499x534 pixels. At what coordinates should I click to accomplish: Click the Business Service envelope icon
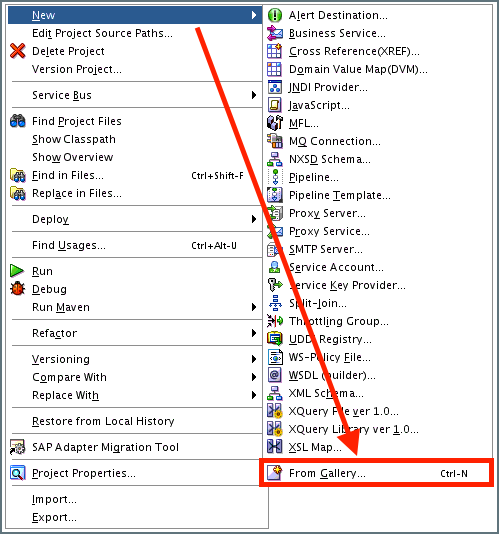point(275,33)
